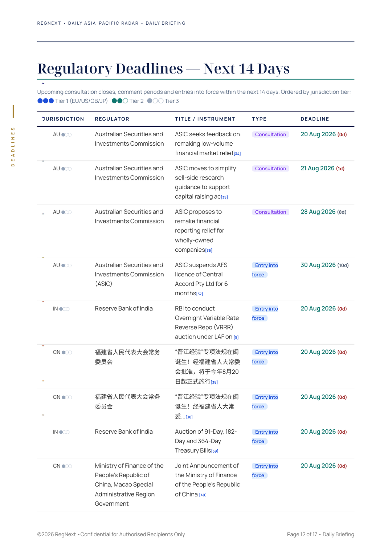This screenshot has width=392, height=555.
Task: Click Auction of 91-Day Treasury Bills title
Action: 206,441
